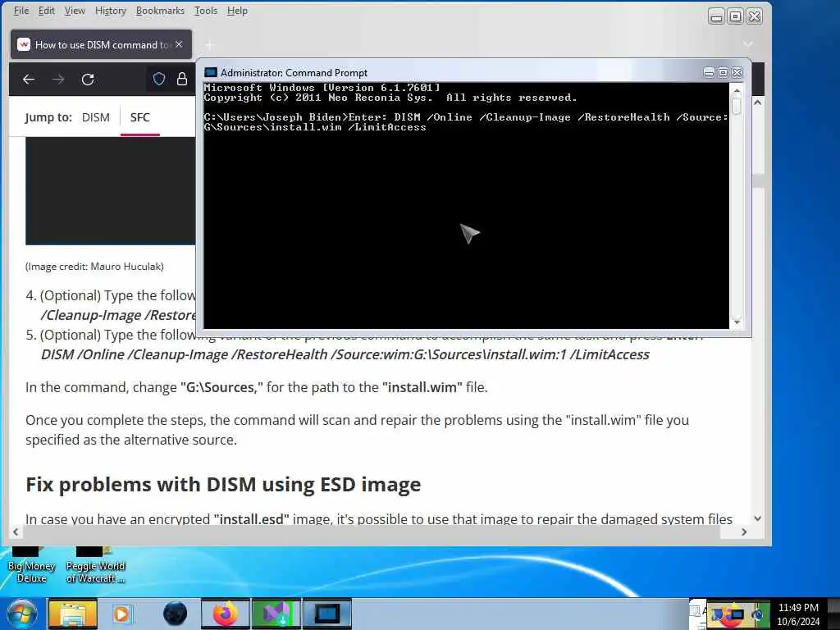Open the Bookmarks menu
840x630 pixels.
[x=160, y=11]
